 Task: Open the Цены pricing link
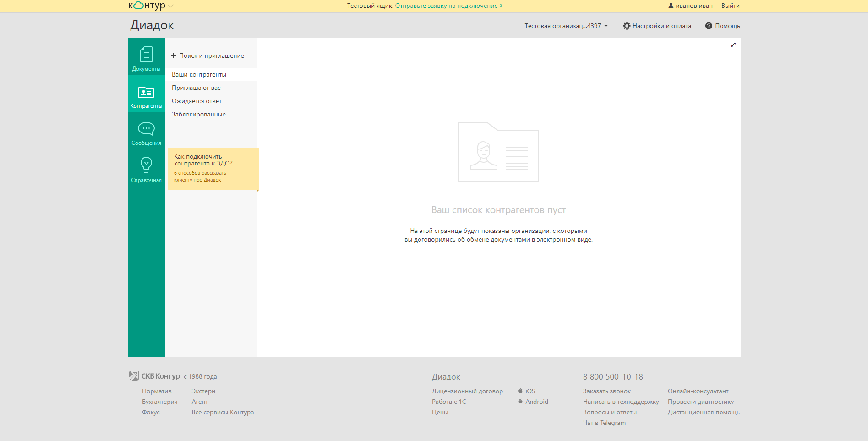click(x=440, y=412)
